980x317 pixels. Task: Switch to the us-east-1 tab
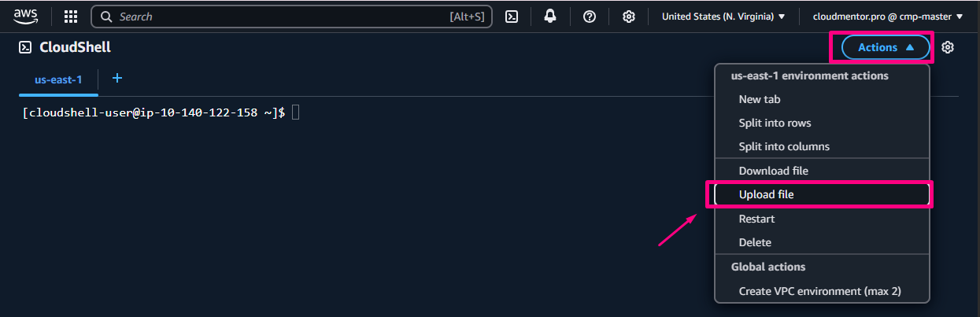coord(58,79)
